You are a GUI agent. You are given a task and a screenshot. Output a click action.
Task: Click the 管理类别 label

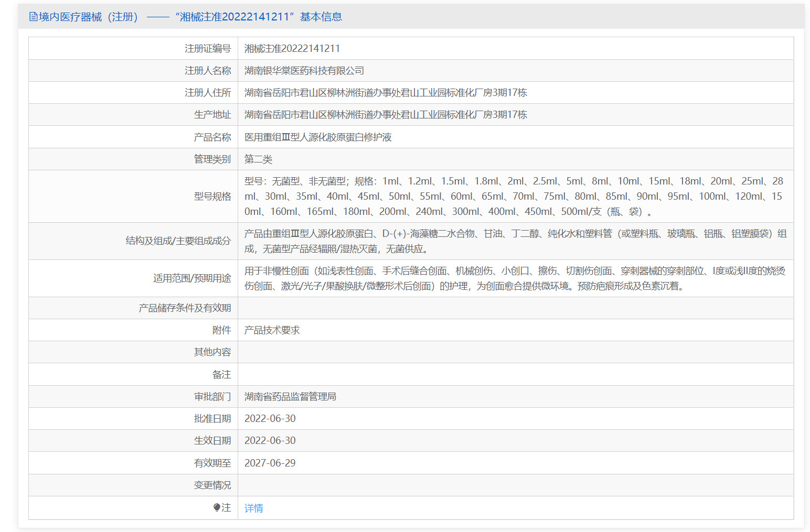(212, 159)
